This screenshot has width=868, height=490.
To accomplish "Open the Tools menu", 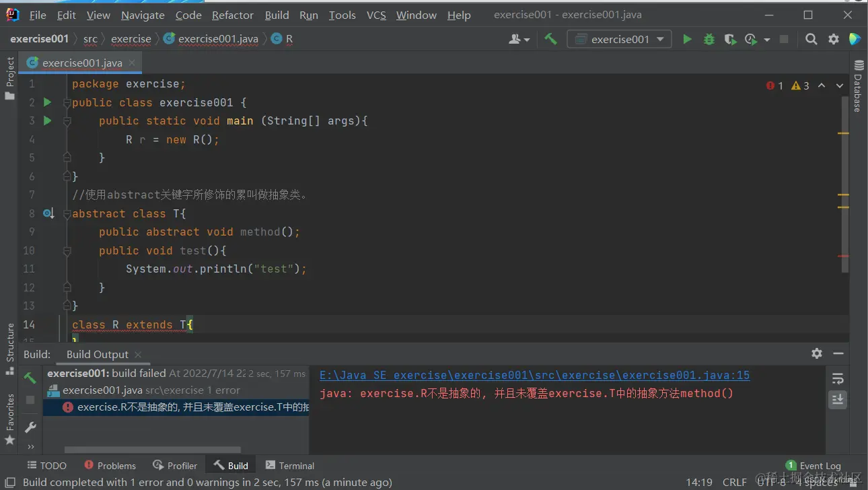I will 342,15.
